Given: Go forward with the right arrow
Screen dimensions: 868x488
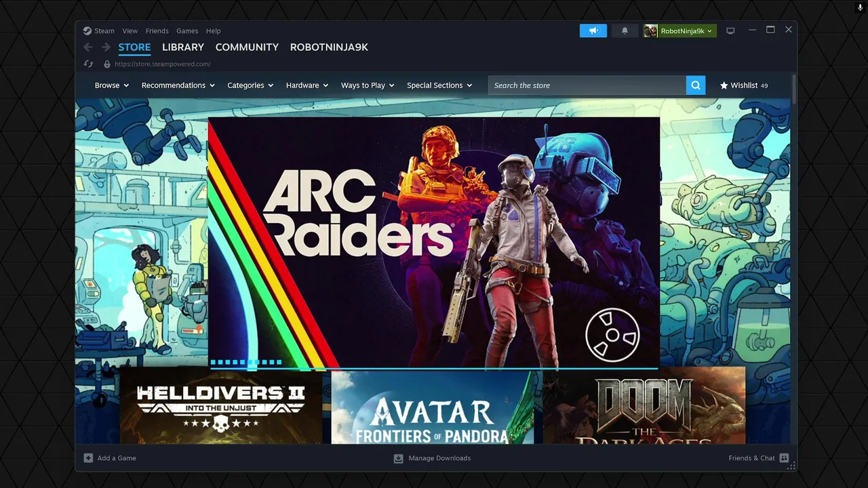Looking at the screenshot, I should (x=106, y=47).
